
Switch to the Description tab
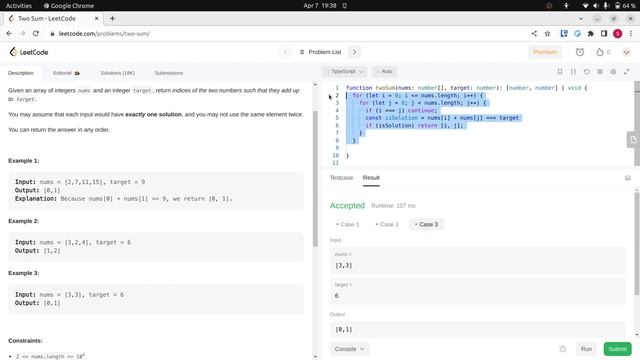click(x=21, y=73)
